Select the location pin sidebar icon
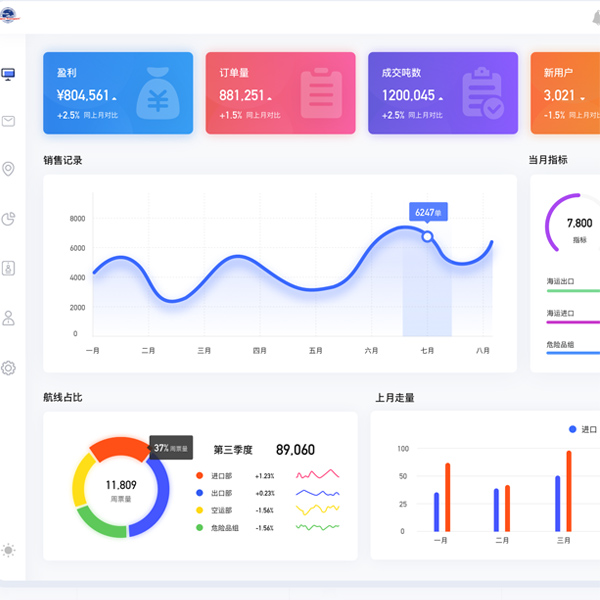 click(x=9, y=169)
